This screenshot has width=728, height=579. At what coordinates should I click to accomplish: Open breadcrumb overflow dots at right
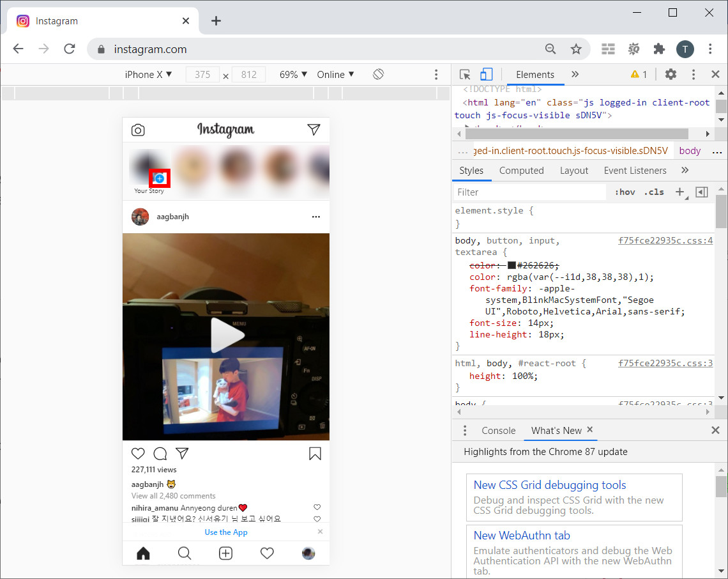717,151
